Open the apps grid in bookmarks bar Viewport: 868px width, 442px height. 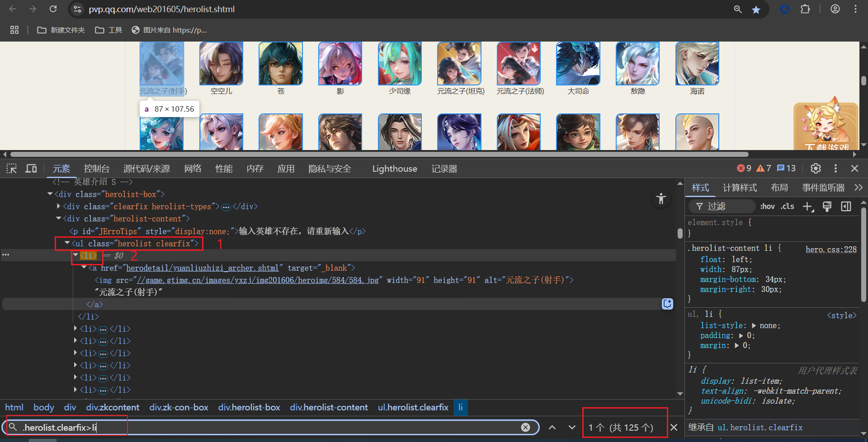click(x=14, y=30)
